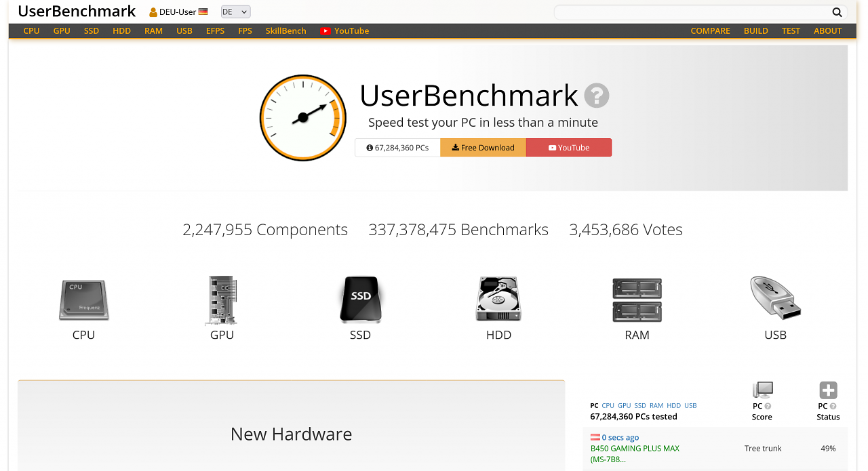Open the UserBenchmark help question mark

[x=597, y=96]
